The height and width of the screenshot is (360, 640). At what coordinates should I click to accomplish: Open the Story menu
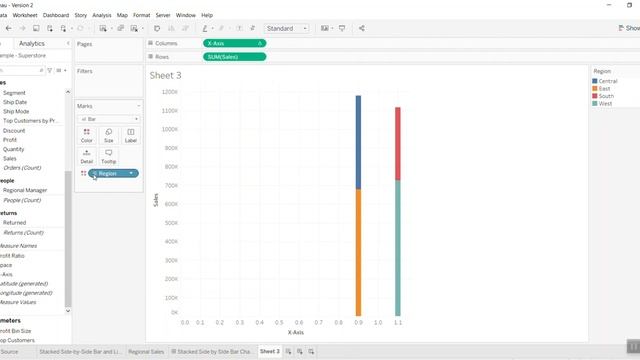pyautogui.click(x=80, y=15)
